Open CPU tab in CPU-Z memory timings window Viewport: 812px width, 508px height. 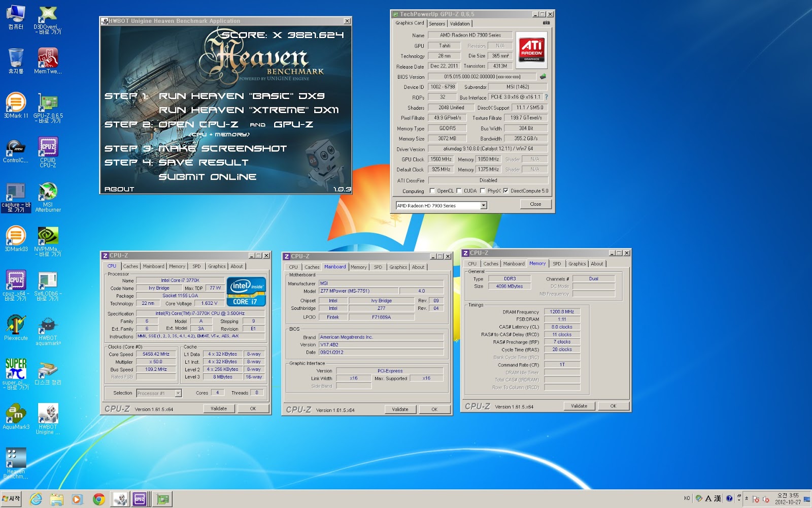(x=472, y=264)
